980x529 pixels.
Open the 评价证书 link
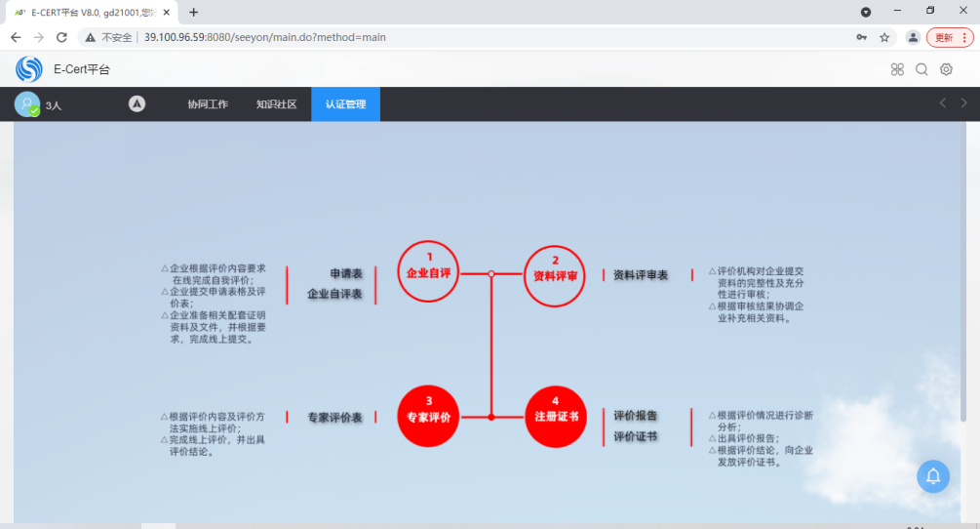[636, 436]
